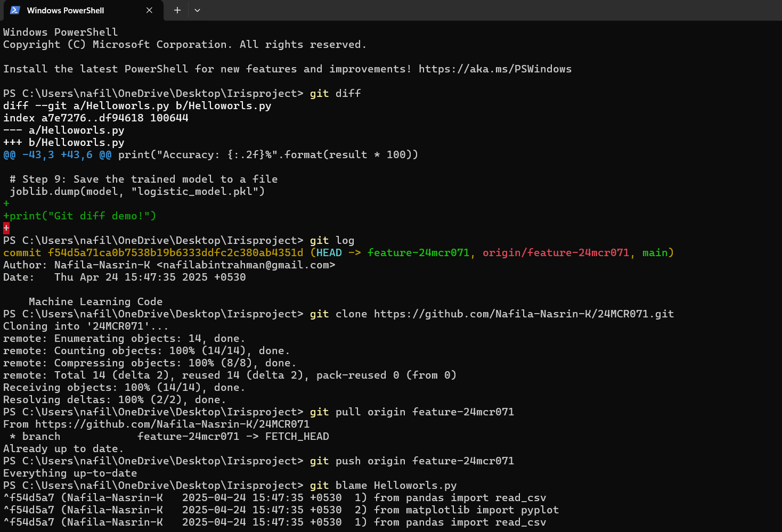The image size is (782, 532).
Task: Click the 'Already up to date.' line
Action: [x=63, y=449]
